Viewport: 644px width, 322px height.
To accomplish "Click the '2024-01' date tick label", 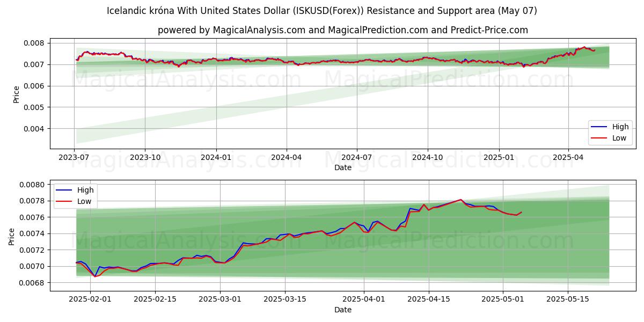I will (x=216, y=158).
